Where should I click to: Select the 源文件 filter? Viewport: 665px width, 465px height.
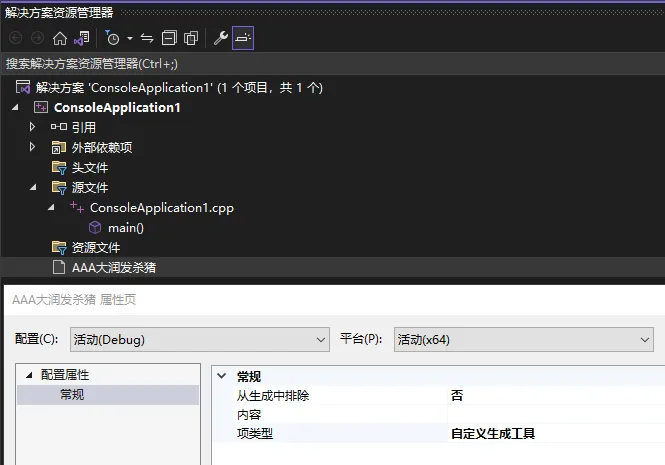90,188
